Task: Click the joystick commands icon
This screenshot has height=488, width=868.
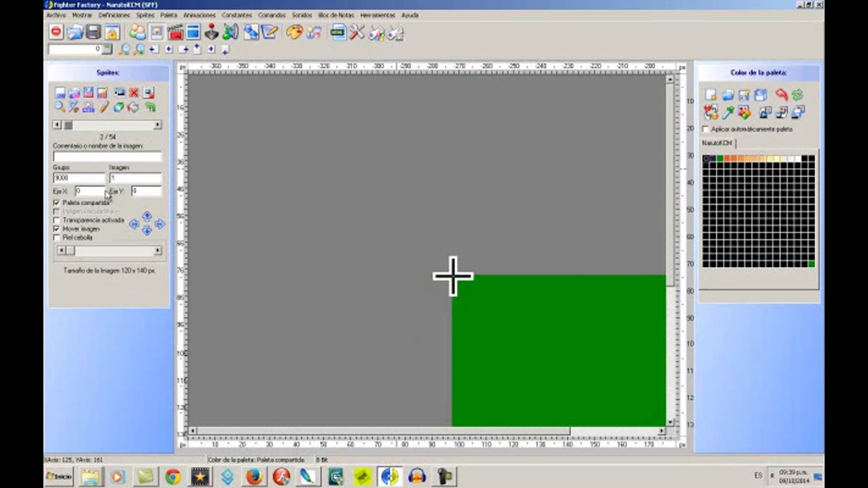Action: [x=212, y=32]
